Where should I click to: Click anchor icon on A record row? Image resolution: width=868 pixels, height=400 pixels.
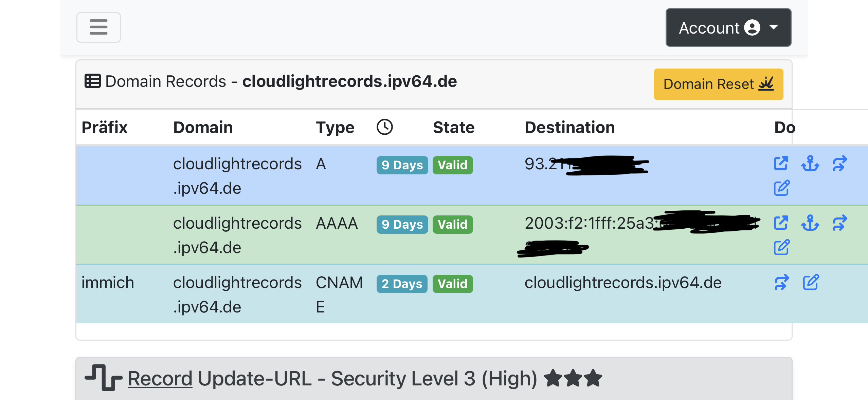point(810,164)
